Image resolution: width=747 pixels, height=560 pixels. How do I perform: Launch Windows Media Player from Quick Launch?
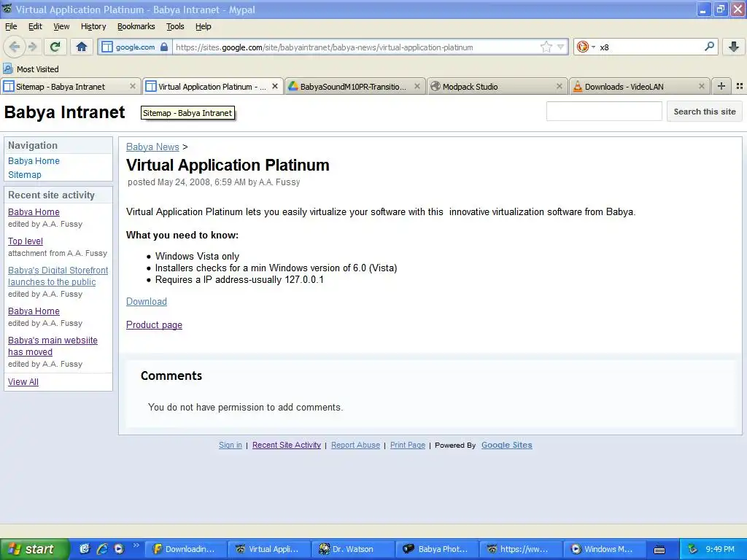pyautogui.click(x=119, y=549)
